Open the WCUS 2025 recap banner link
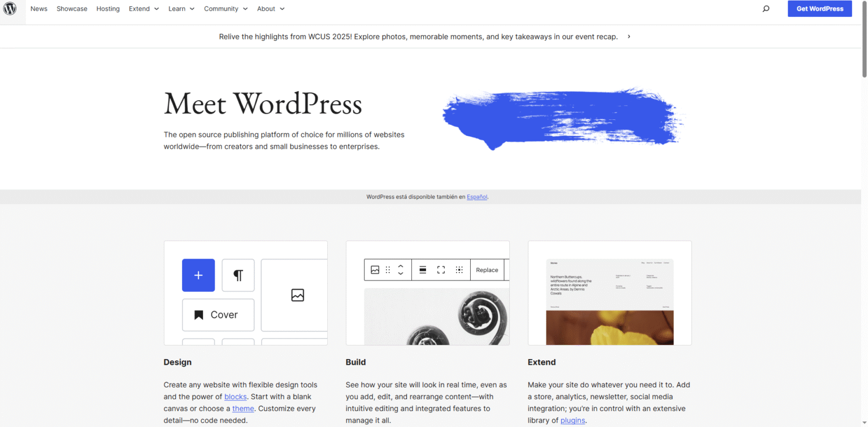868x427 pixels. (418, 36)
